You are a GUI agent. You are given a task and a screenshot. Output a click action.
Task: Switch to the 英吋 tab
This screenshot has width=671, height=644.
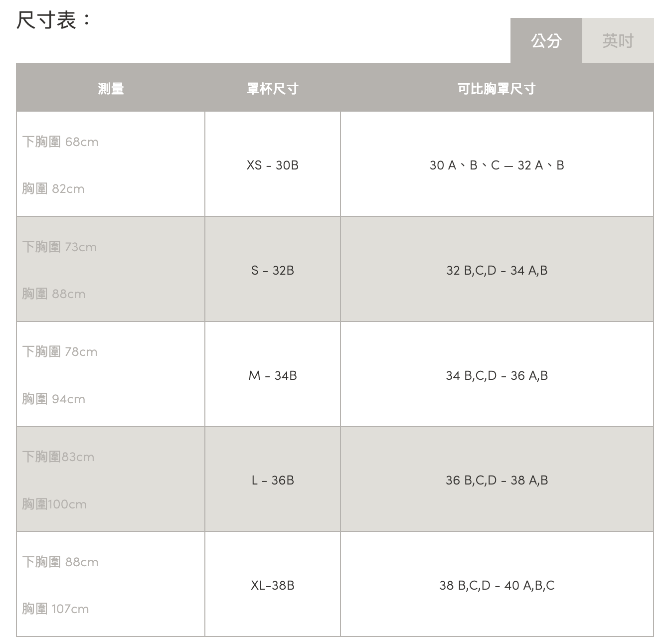point(618,40)
